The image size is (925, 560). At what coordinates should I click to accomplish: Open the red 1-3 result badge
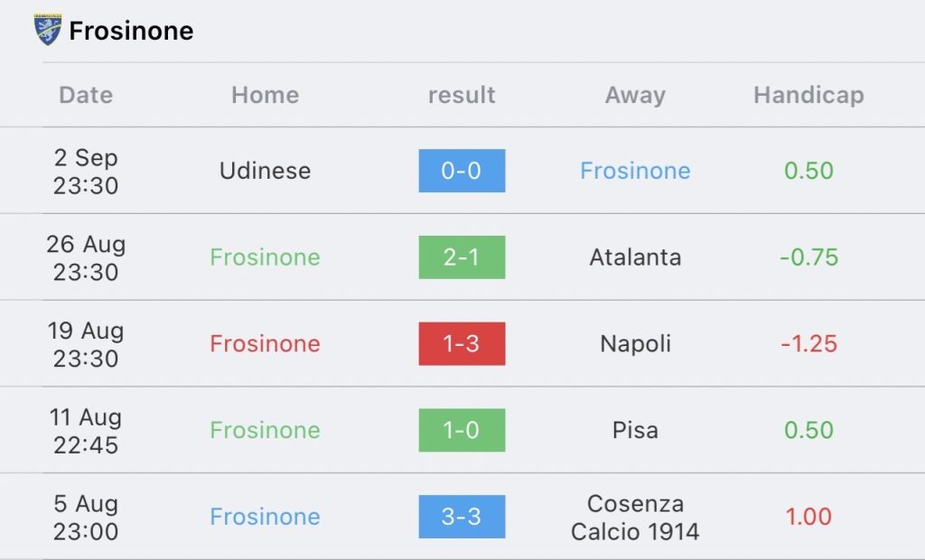[x=462, y=344]
